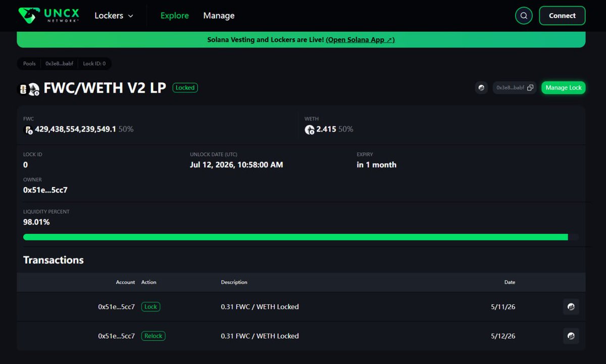Click owner address 0x51e...5cc7 under Owner
Viewport: 606px width, 364px height.
coord(45,190)
